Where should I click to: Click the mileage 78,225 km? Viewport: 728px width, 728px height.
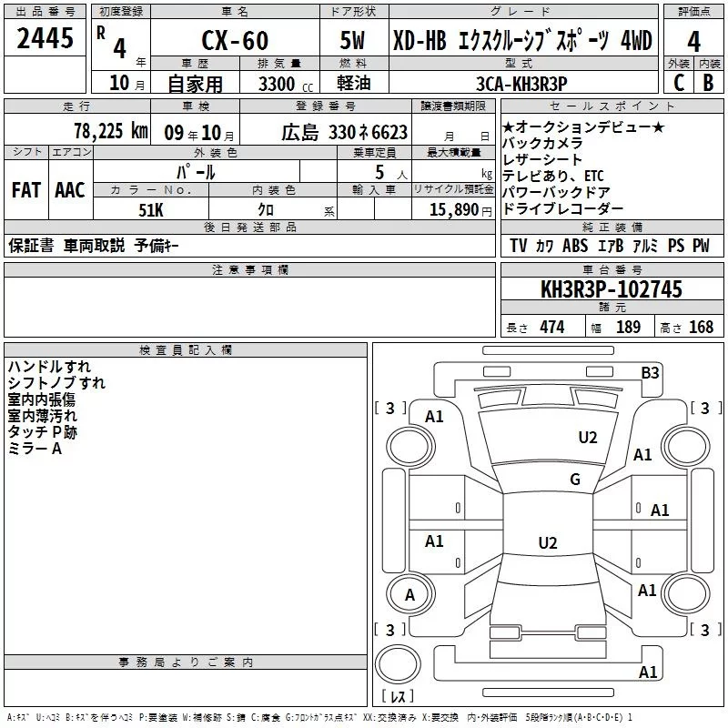[111, 131]
